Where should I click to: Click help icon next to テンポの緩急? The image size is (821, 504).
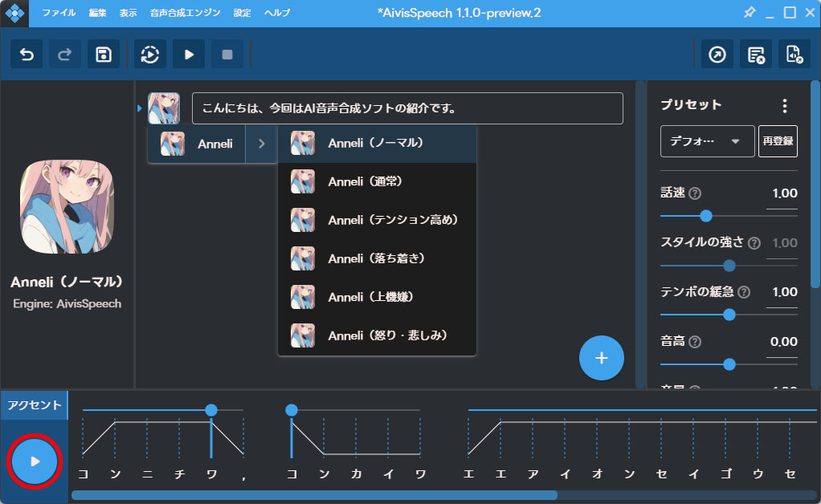[744, 292]
